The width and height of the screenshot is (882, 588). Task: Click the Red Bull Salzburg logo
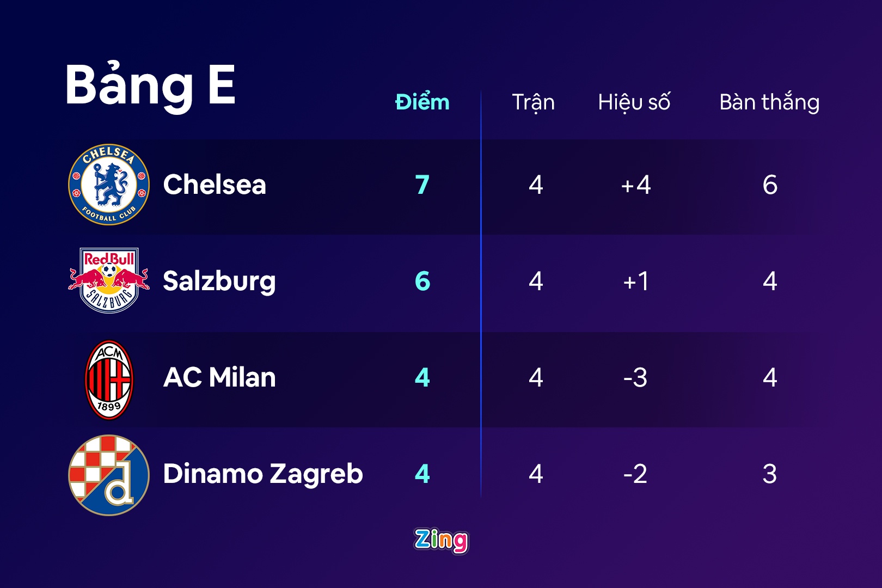pos(109,280)
